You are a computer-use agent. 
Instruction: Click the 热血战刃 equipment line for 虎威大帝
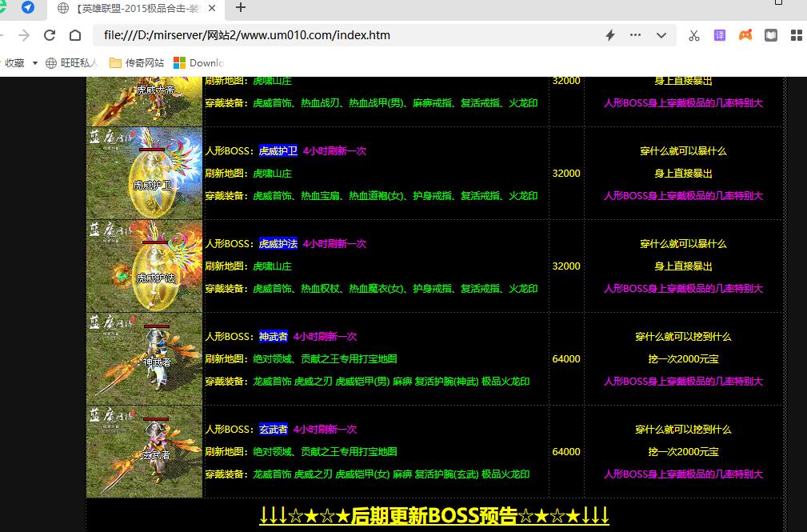[371, 103]
